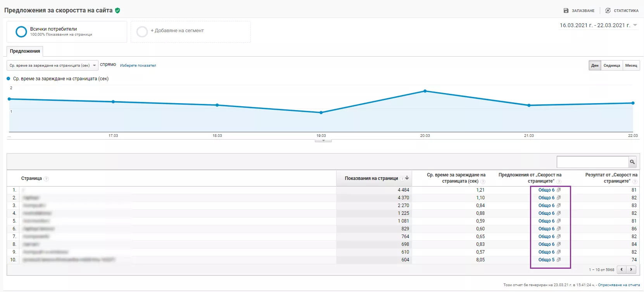Click the Опресняване на отчета link
The image size is (644, 292).
point(619,285)
